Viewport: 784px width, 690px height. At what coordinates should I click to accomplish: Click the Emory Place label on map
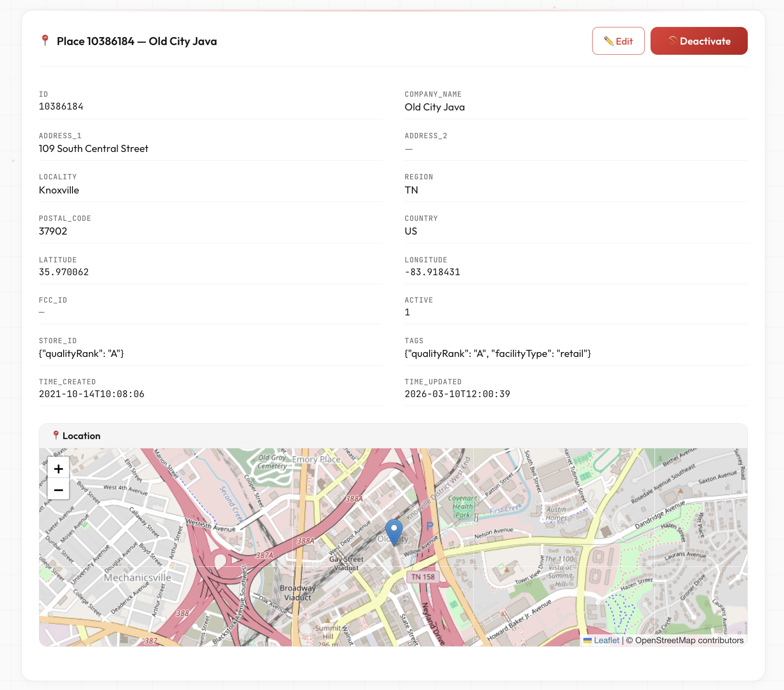tap(316, 459)
